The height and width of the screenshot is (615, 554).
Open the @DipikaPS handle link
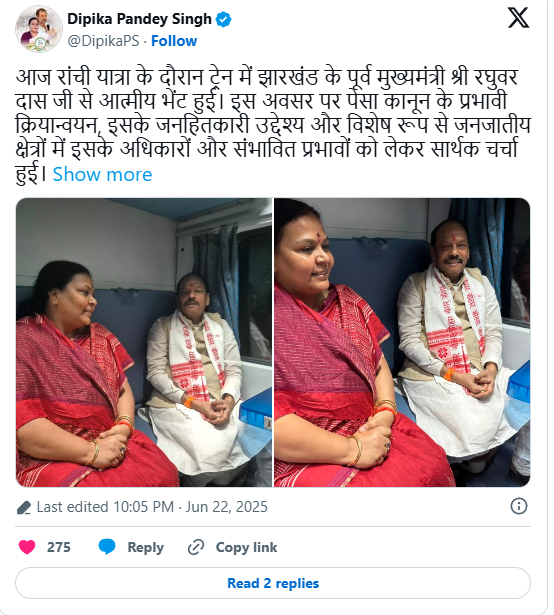103,41
